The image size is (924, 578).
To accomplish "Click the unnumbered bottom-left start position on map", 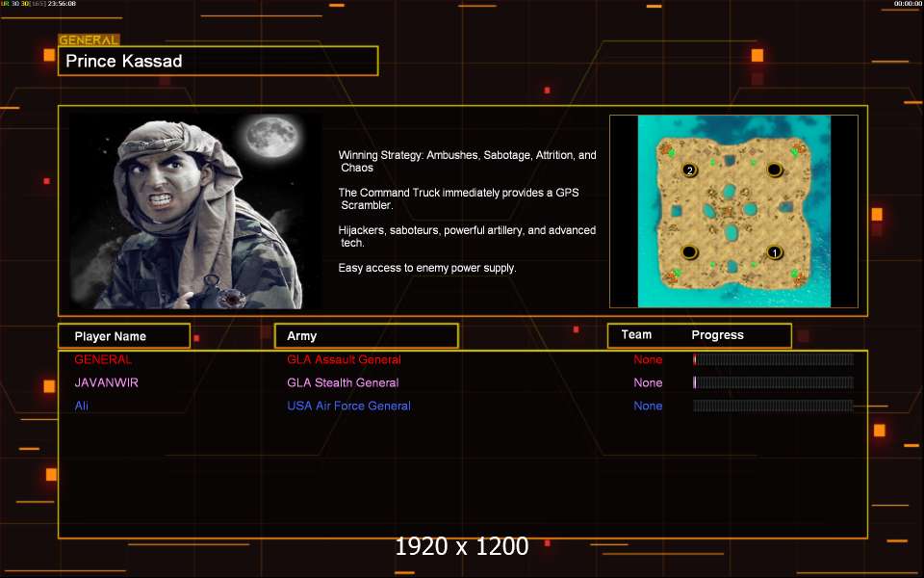I will [689, 252].
